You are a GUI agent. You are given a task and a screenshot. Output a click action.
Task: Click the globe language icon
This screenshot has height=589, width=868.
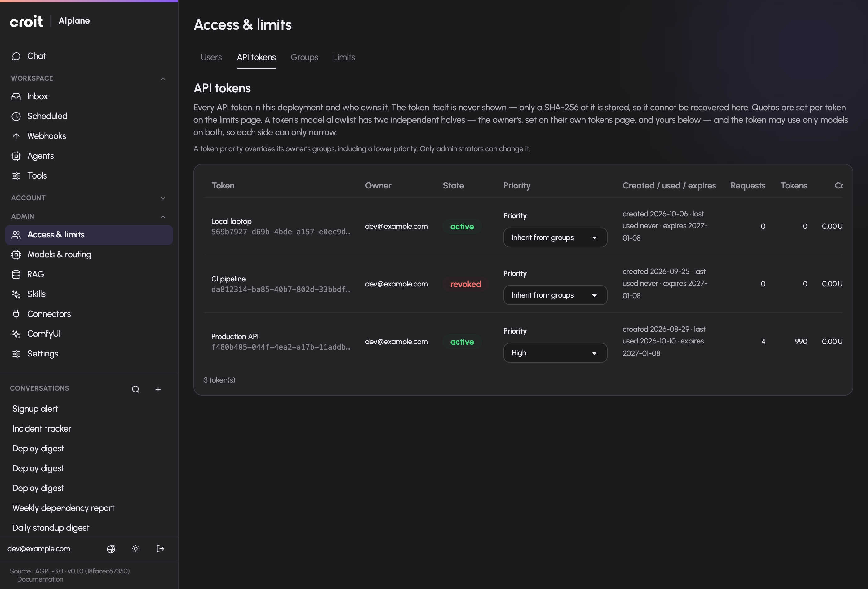(111, 549)
